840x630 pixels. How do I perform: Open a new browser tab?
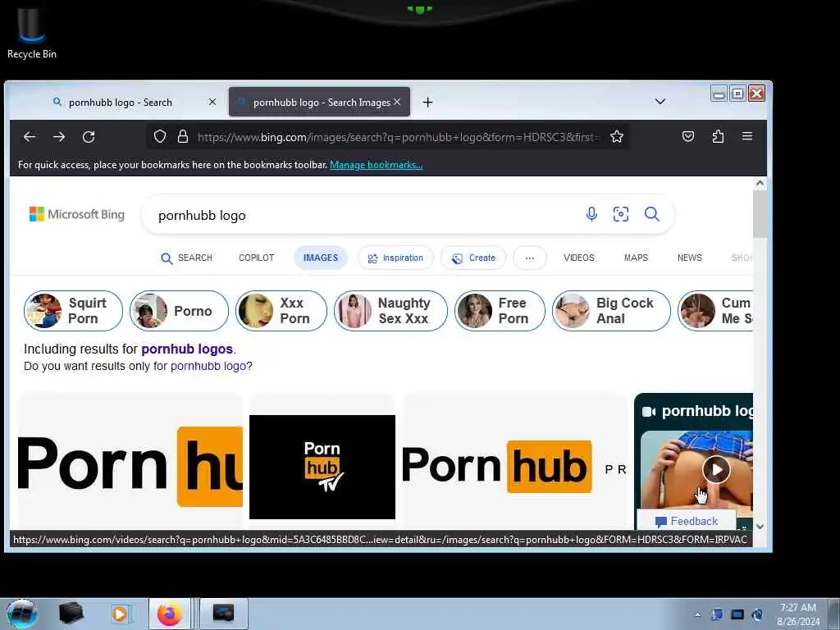click(x=427, y=103)
